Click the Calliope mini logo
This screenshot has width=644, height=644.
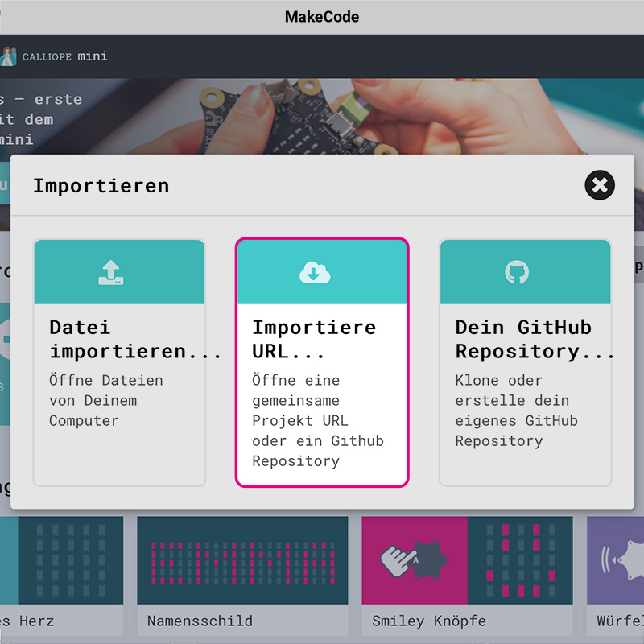tap(8, 56)
